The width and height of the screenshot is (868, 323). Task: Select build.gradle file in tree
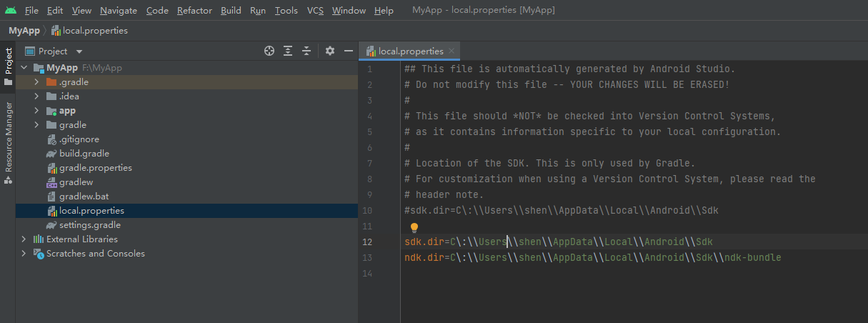point(186,154)
